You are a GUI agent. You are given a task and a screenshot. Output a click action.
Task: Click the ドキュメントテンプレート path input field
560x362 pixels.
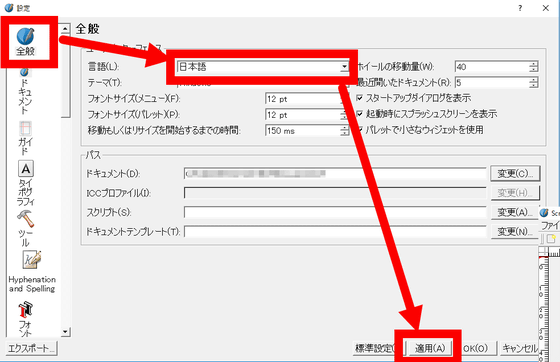point(335,231)
